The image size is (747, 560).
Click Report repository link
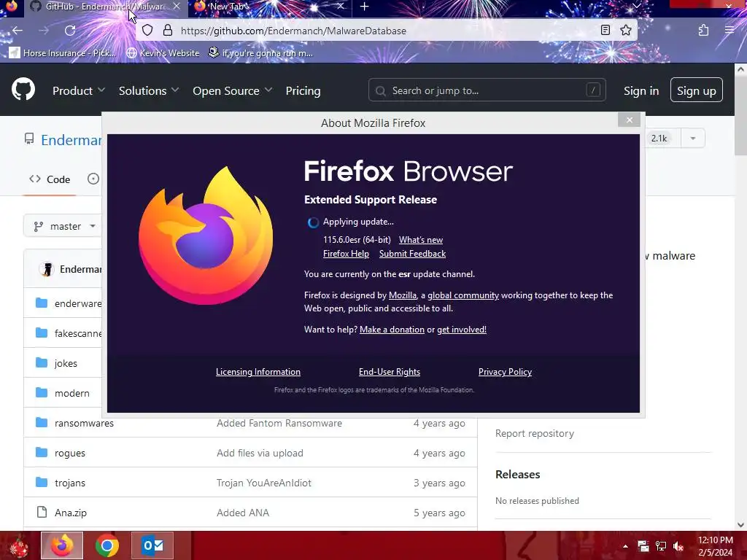pos(535,433)
